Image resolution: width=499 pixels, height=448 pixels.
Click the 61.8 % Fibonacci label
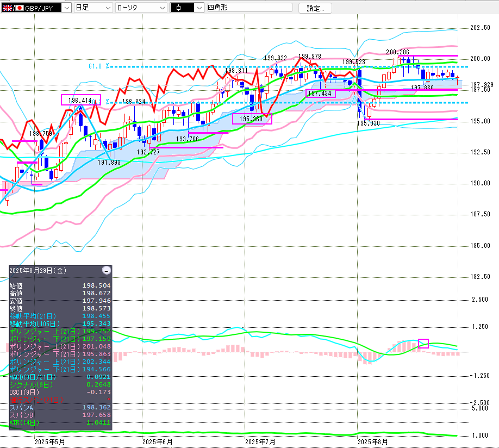pos(99,66)
